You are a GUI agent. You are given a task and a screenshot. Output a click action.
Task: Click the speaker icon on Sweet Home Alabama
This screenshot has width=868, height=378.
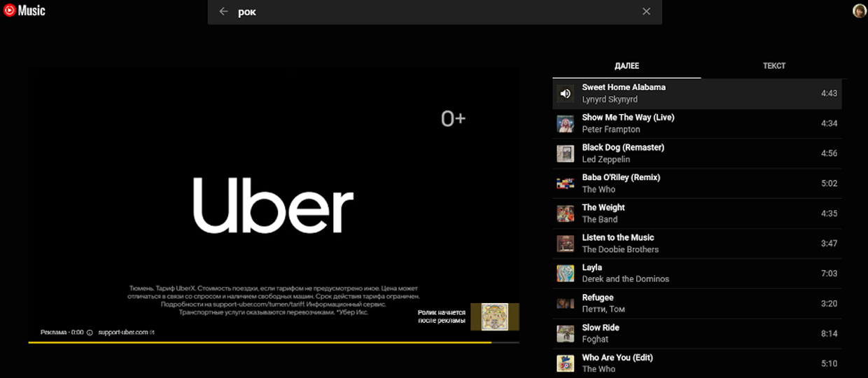(x=566, y=94)
